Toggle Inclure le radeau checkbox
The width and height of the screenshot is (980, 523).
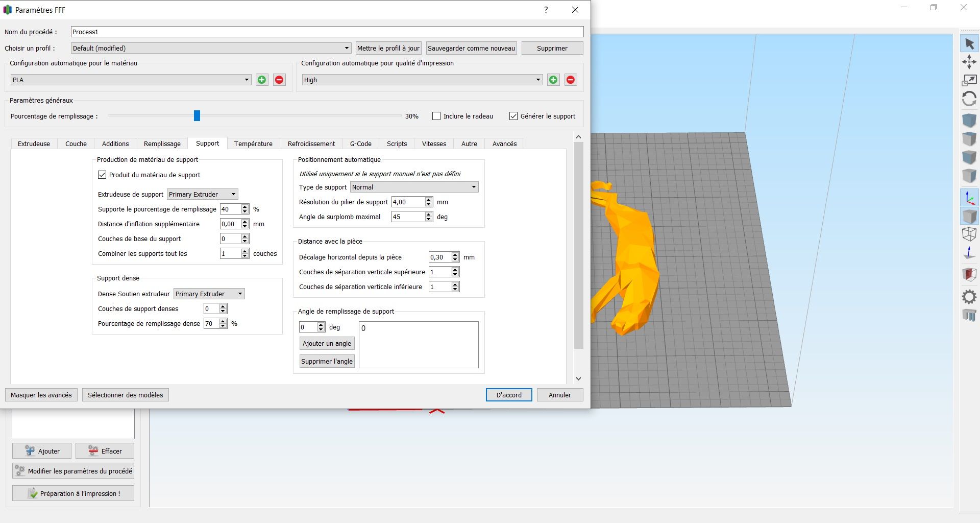[x=436, y=116]
